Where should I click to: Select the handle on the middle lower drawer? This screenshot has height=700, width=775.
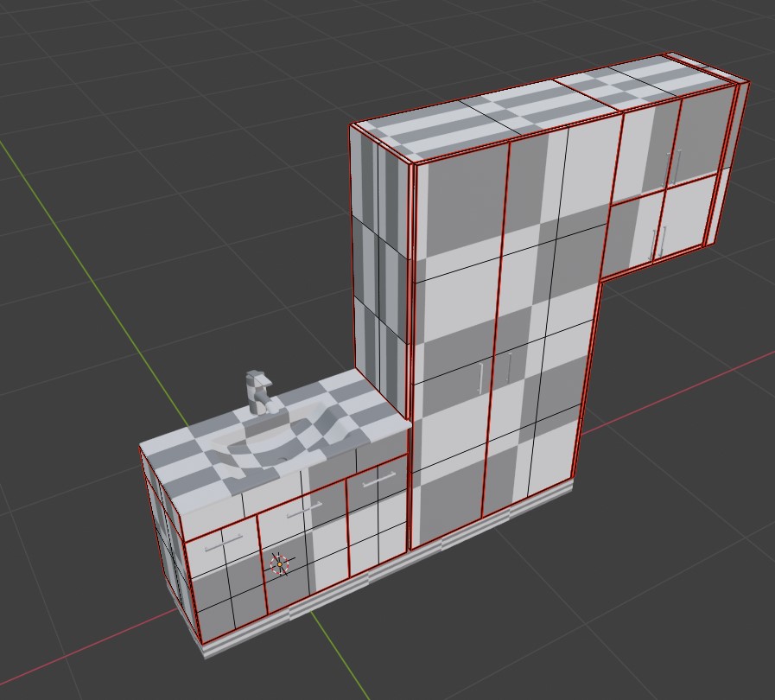point(304,509)
